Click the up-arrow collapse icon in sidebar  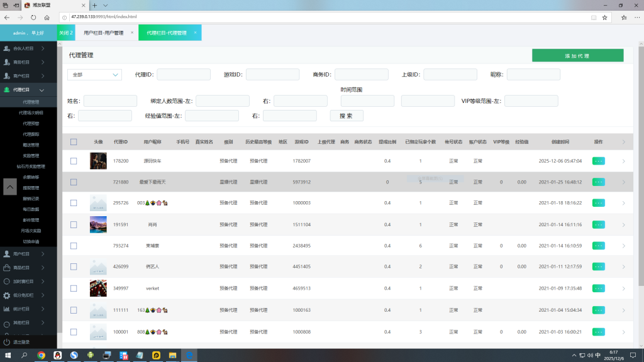(10, 187)
